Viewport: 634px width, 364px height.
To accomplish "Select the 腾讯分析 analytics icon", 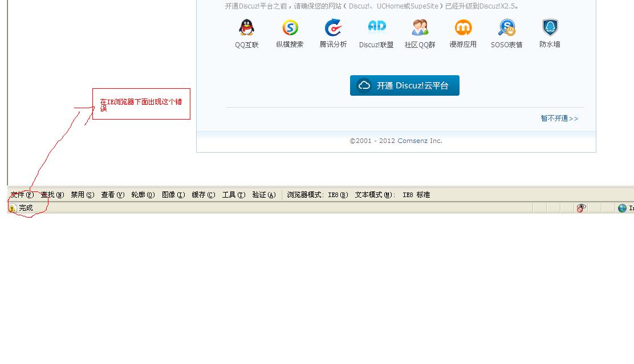I will point(333,27).
